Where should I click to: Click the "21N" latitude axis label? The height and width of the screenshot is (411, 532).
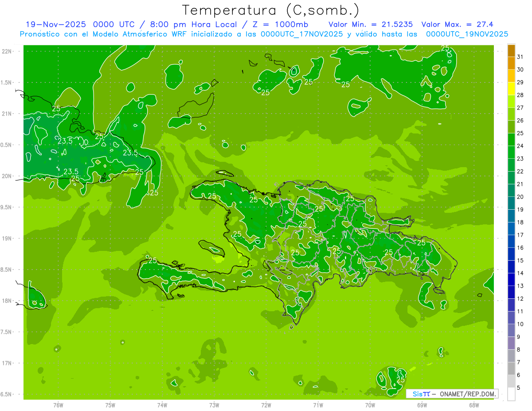pos(7,114)
